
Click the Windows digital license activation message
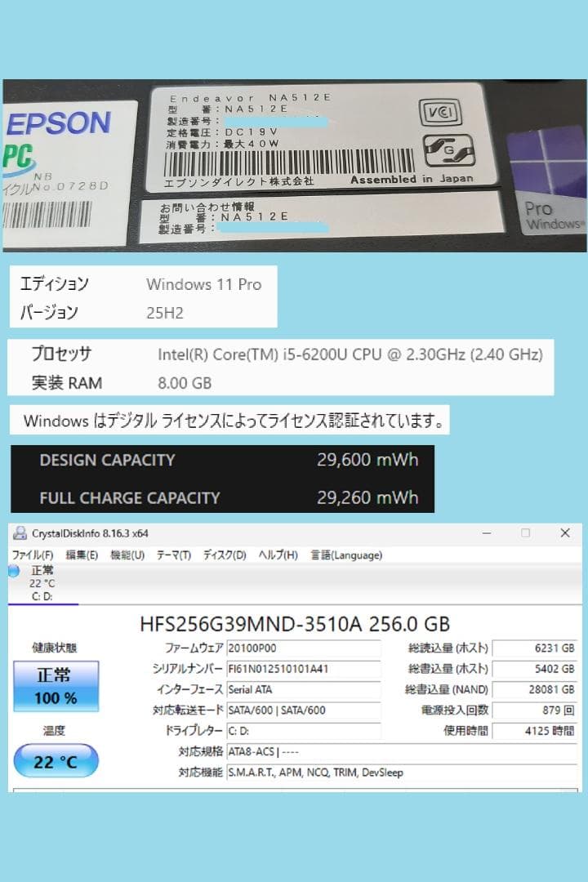(234, 421)
